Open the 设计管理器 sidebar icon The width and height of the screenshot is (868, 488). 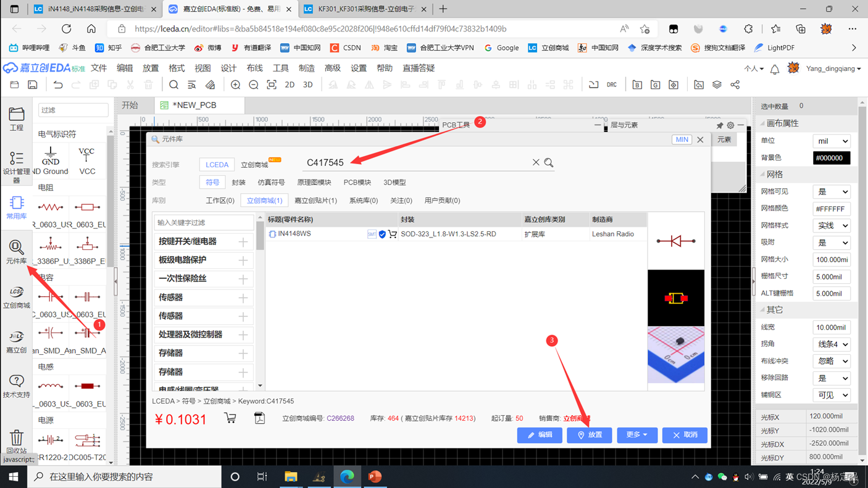click(x=17, y=167)
